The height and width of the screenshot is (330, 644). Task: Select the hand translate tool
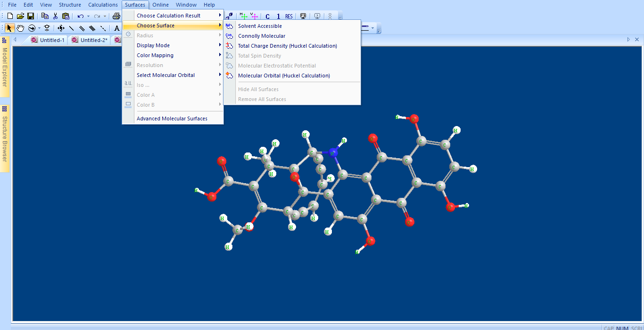pyautogui.click(x=20, y=28)
